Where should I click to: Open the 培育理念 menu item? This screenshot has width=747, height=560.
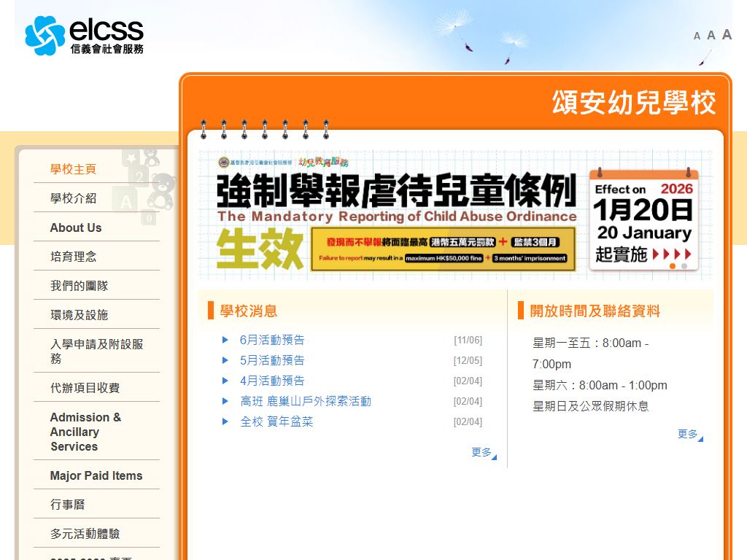(x=74, y=257)
